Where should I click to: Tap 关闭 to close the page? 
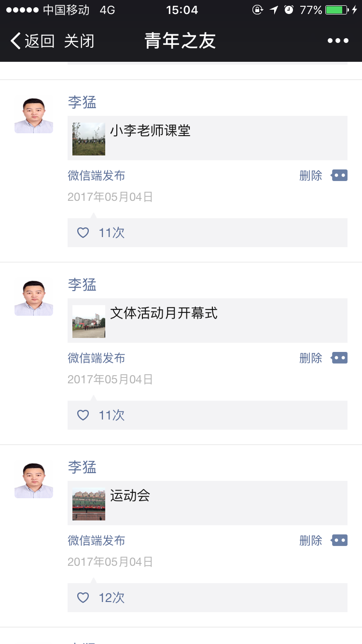pos(79,41)
